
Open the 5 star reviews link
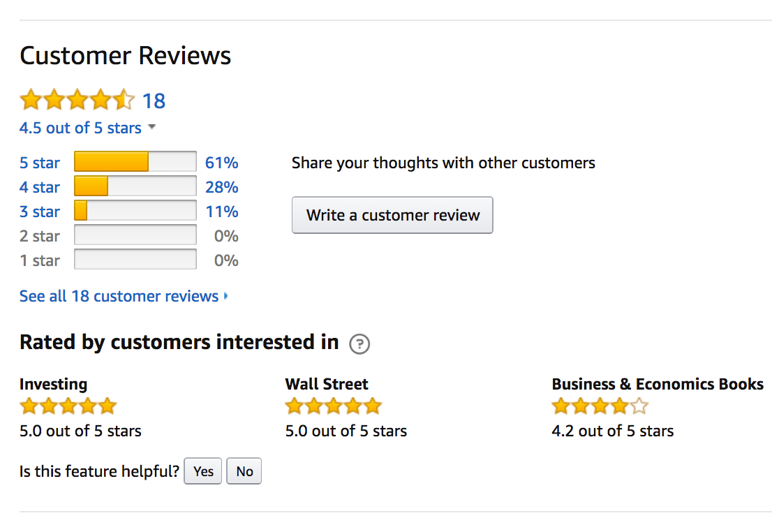pyautogui.click(x=40, y=163)
